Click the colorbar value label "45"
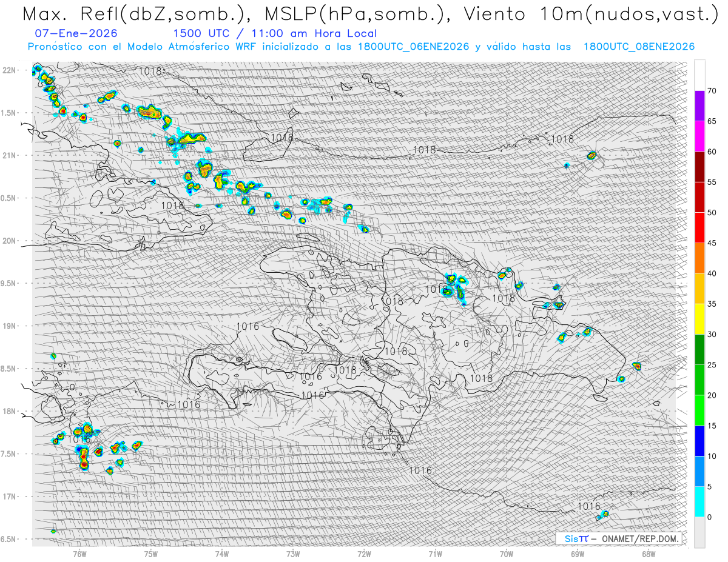Viewport: 728px width, 562px height. click(x=712, y=243)
